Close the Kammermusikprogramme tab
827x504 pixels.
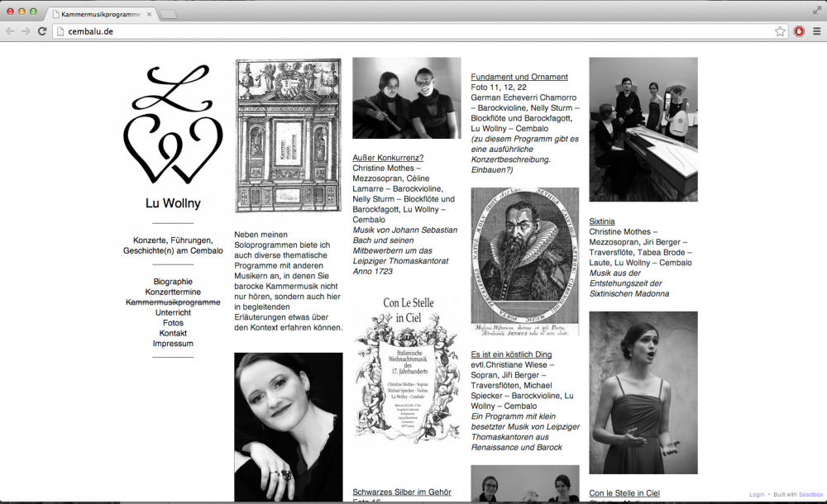[149, 14]
